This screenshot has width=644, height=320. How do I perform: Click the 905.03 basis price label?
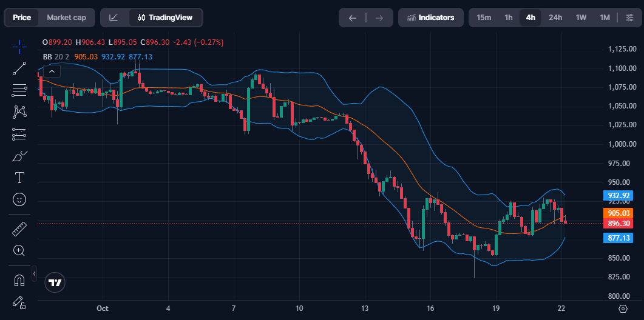619,213
